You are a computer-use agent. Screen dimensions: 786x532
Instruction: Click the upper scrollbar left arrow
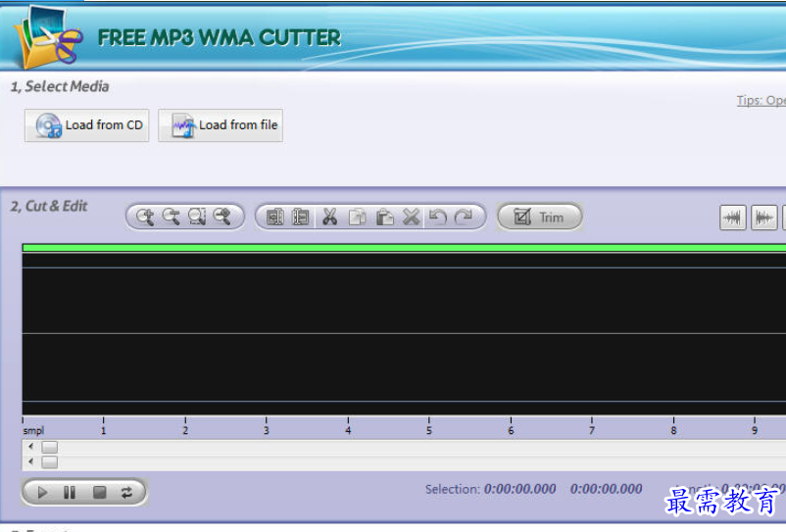tap(30, 447)
